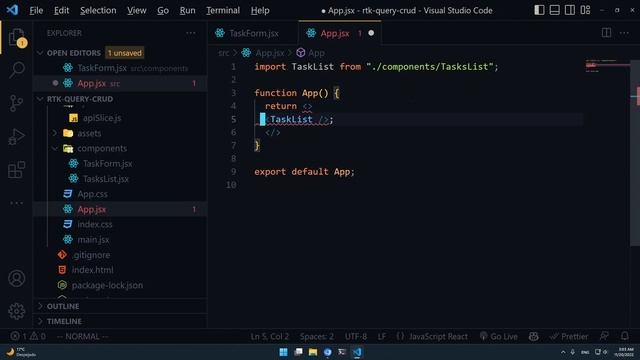Open the Explorer view in activity bar
Viewport: 640px width, 360px height.
17,38
